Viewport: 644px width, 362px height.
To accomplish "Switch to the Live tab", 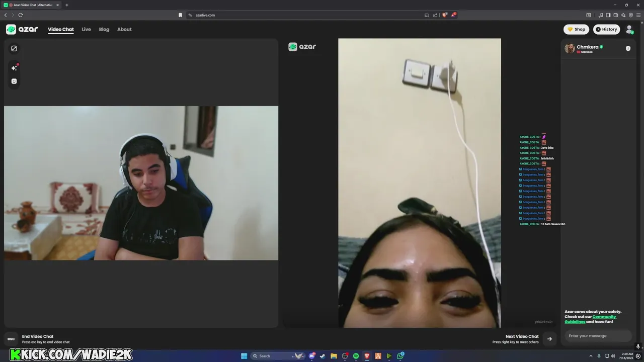I will coord(87,29).
